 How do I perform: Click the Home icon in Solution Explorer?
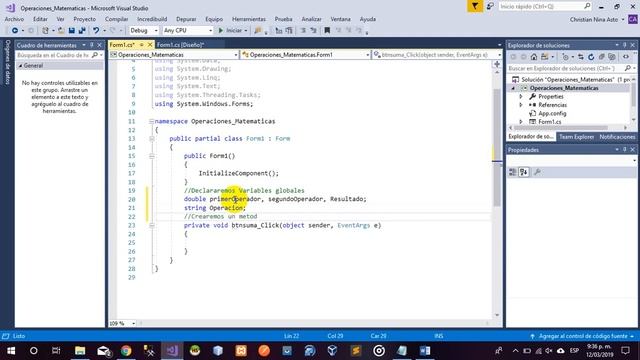pyautogui.click(x=534, y=57)
